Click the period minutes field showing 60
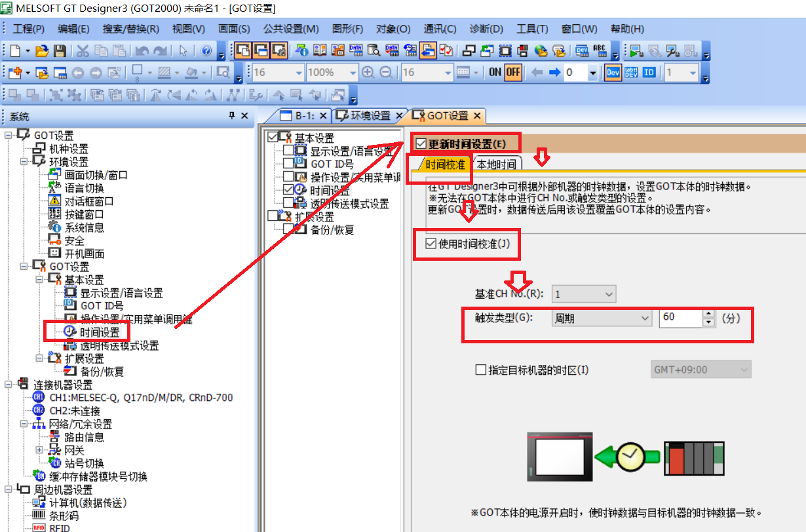 coord(679,318)
